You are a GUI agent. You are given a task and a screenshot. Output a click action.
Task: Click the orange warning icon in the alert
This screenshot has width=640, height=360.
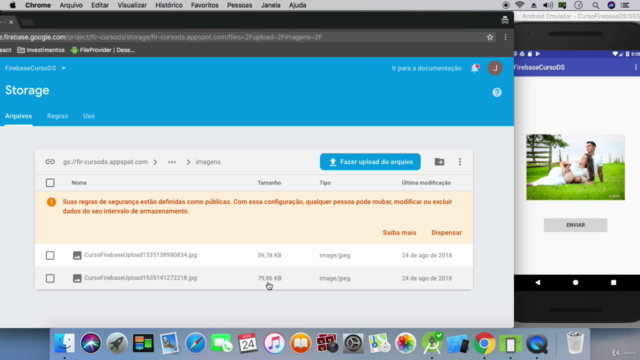[x=51, y=202]
